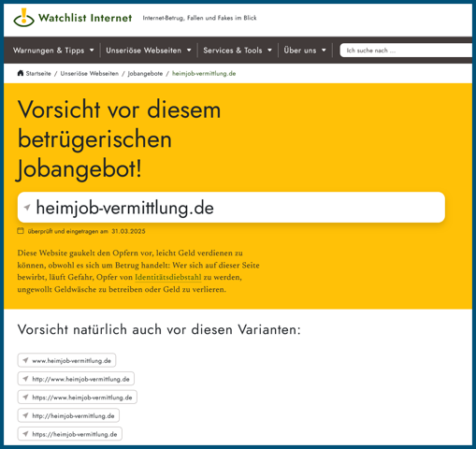
Task: Click the www.heimjob-vermittlung.de variant chip
Action: pyautogui.click(x=66, y=360)
